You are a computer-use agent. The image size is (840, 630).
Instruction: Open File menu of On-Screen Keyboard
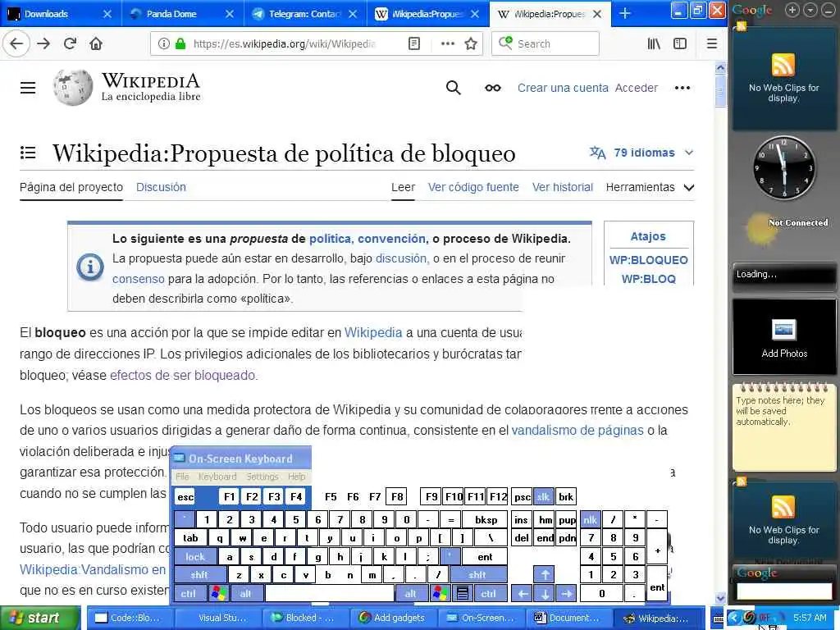182,477
